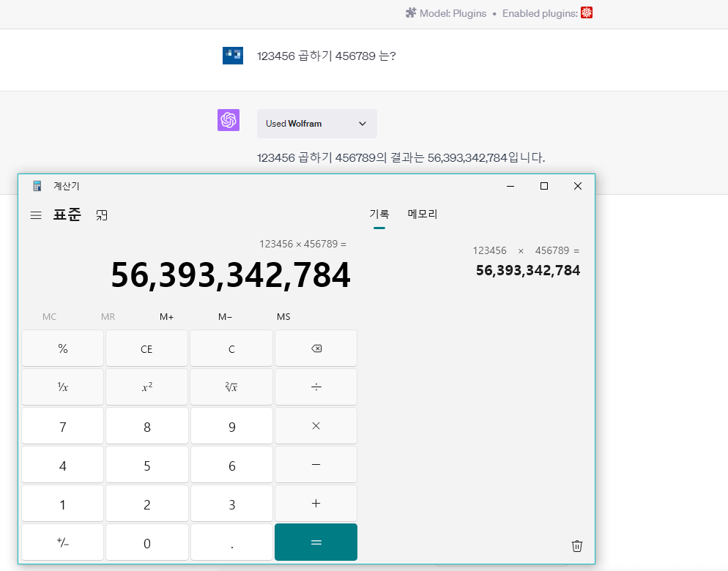Click digit 0 on the keypad

[x=146, y=542]
